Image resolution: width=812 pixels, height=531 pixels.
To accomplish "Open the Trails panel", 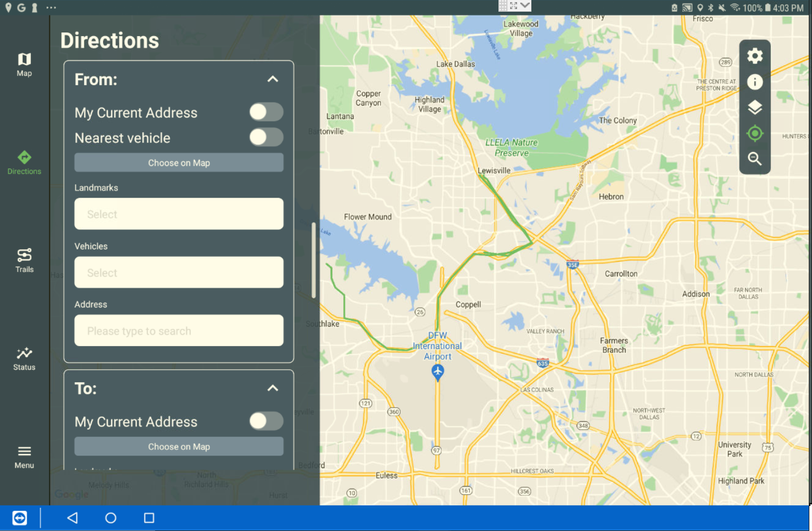I will (x=24, y=260).
